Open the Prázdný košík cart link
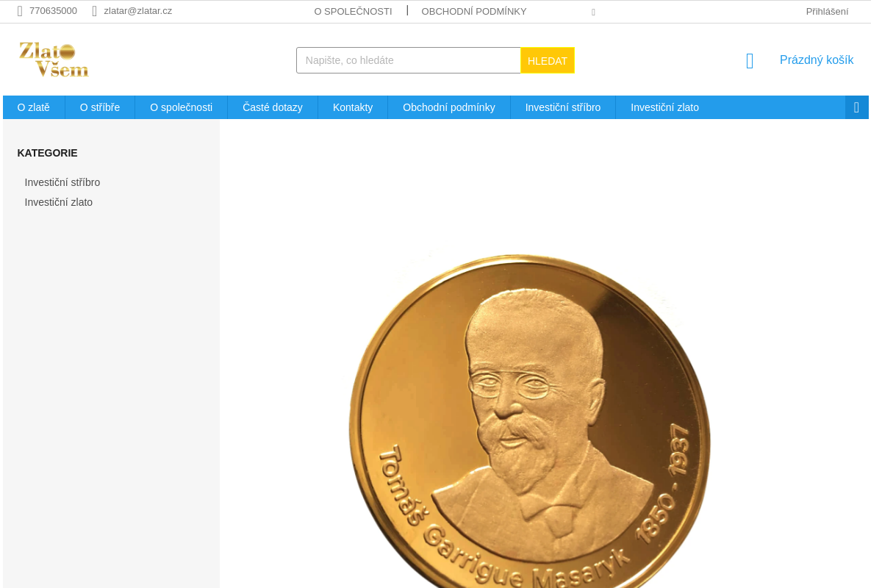 (817, 60)
